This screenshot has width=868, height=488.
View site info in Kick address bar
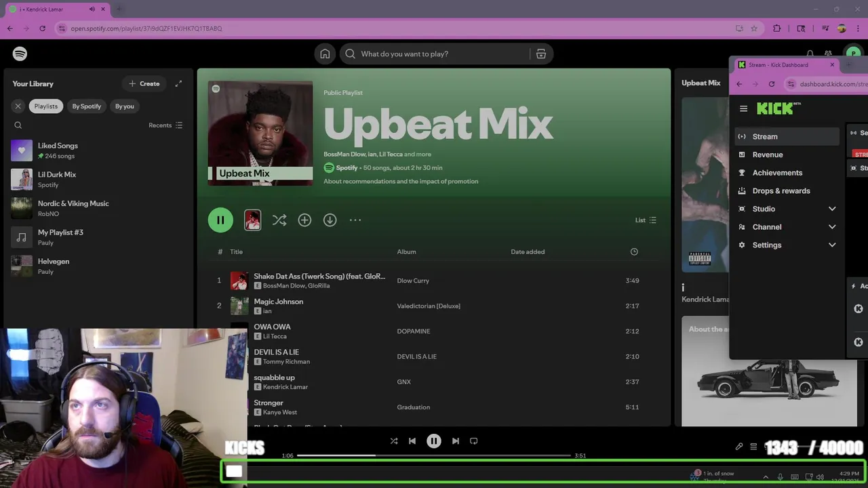[791, 84]
